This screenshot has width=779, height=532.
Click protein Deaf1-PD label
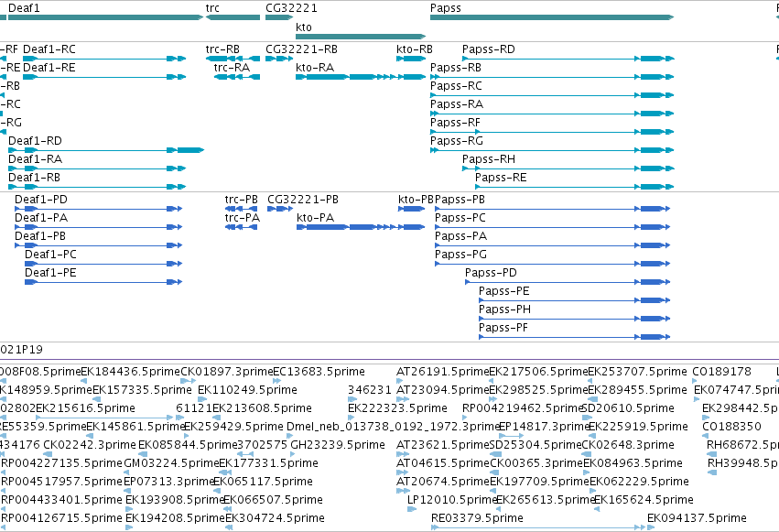41,200
